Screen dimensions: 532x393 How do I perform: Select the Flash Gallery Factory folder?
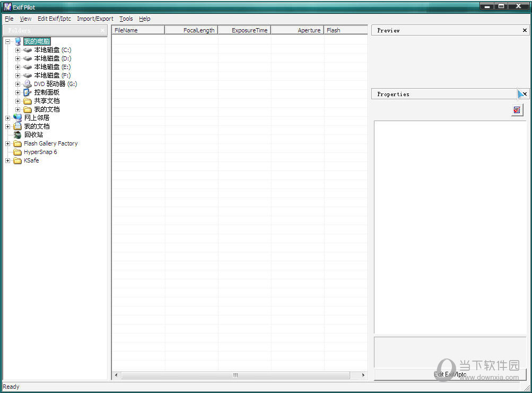(50, 143)
